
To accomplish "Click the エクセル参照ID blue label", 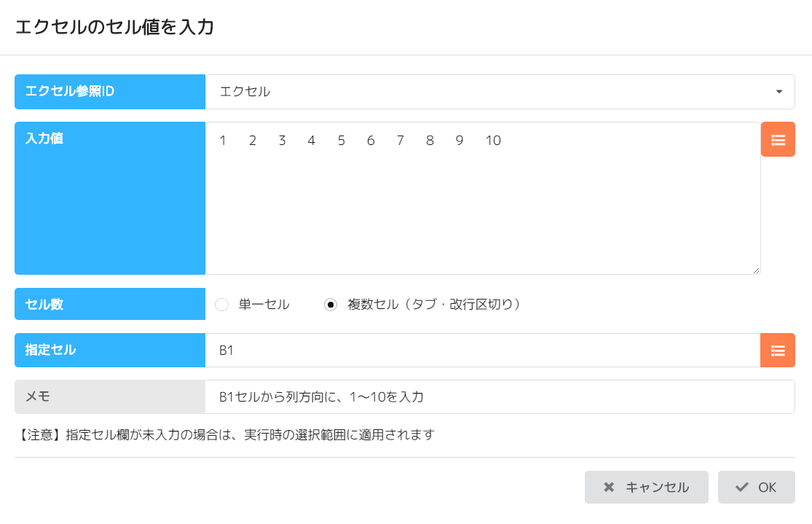I will coord(110,92).
